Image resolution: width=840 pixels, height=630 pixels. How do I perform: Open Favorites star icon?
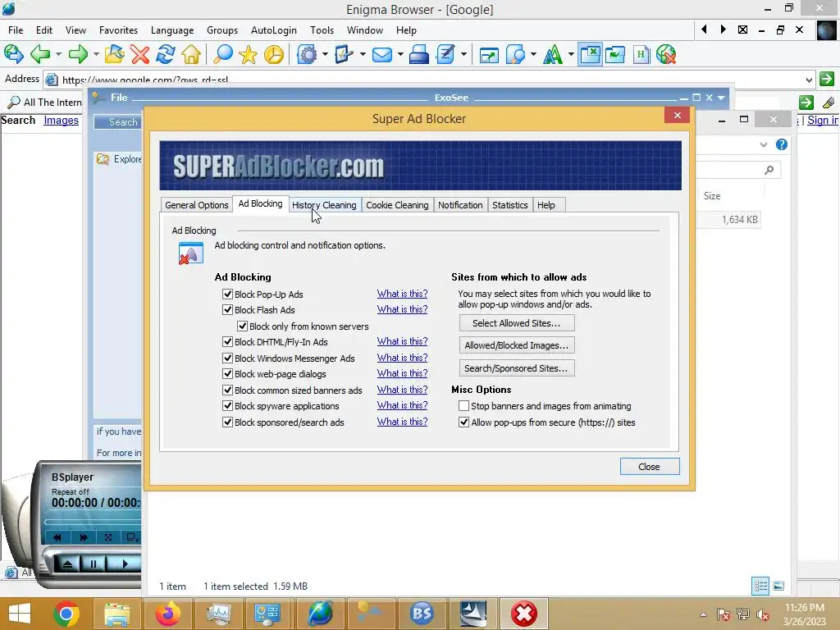click(248, 54)
